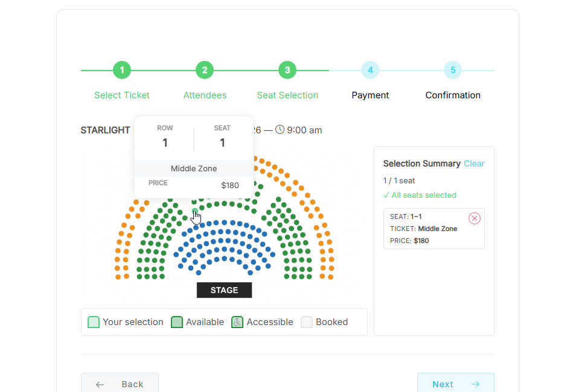Screen dimensions: 573x392
Task: Click the Your selection legend swatch
Action: click(94, 322)
